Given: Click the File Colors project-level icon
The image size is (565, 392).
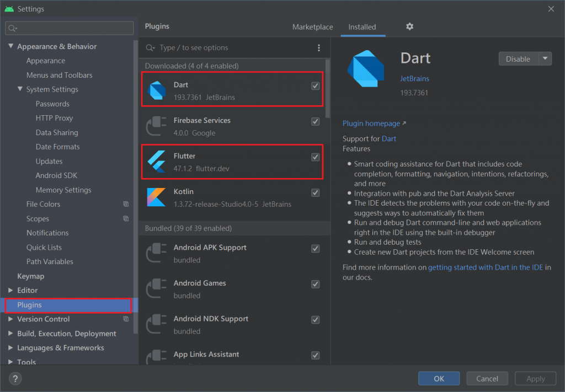Looking at the screenshot, I should (126, 204).
